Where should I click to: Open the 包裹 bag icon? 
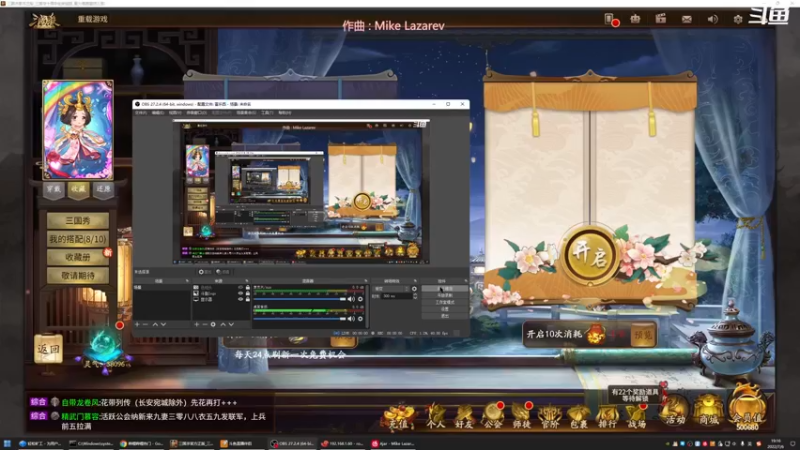[579, 414]
